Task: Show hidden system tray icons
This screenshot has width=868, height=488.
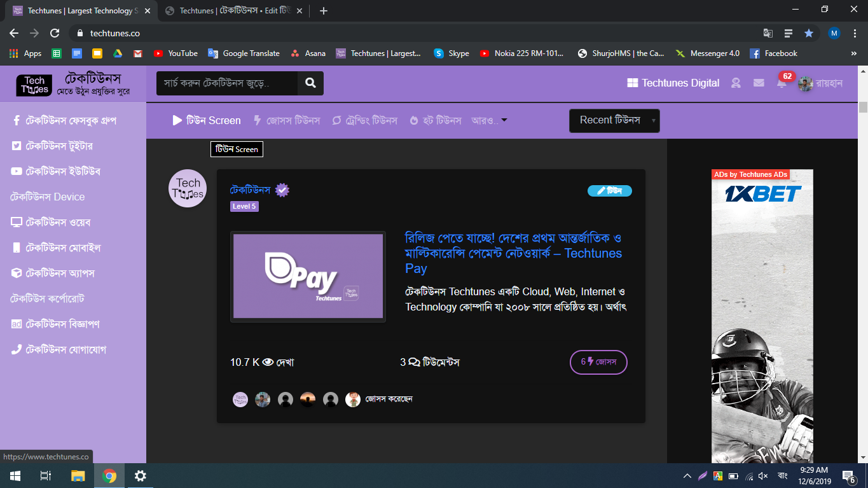Action: pos(687,476)
